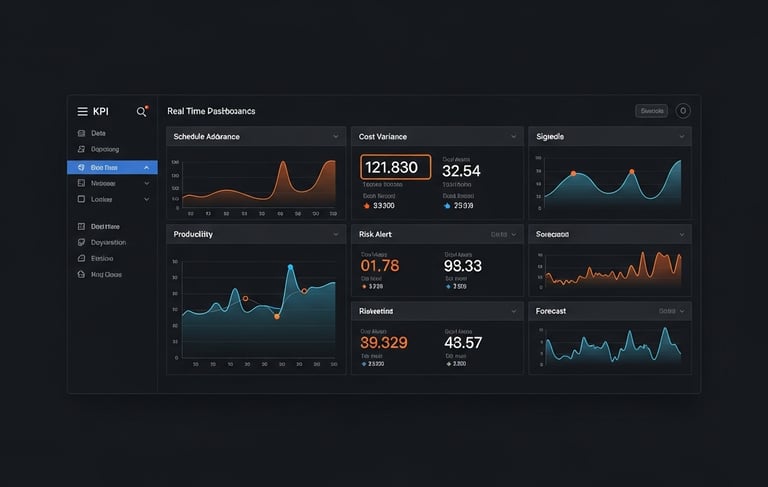
Task: Select the Data sidebar icon
Action: [x=81, y=133]
